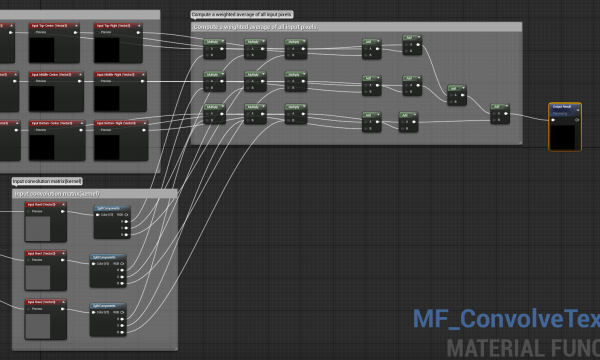Viewport: 600px width, 360px height.
Task: Toggle Preview checkbox on Input Middle-Right node
Action: point(98,81)
